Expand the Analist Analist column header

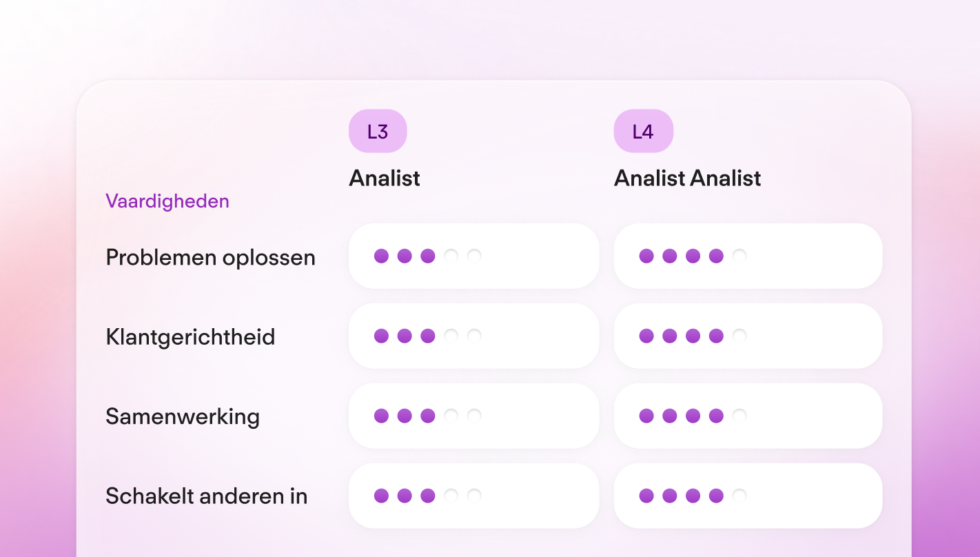point(687,178)
